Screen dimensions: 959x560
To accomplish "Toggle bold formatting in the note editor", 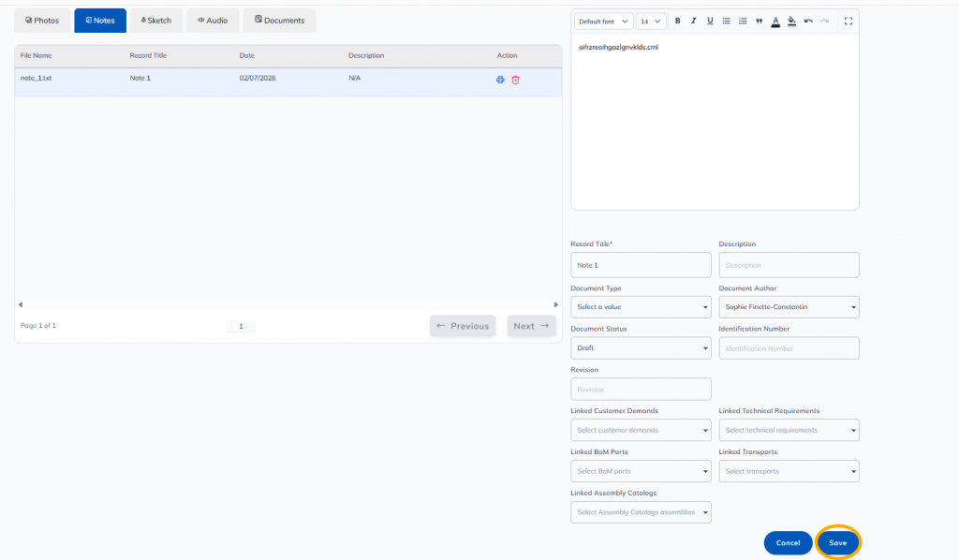I will [x=678, y=21].
